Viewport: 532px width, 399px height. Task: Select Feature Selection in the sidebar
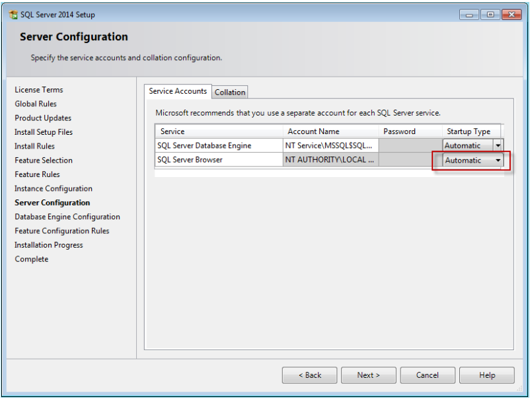(x=44, y=160)
